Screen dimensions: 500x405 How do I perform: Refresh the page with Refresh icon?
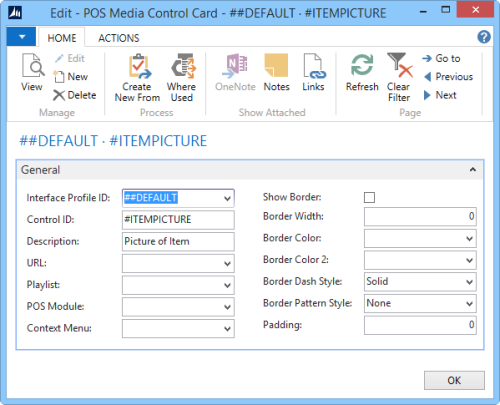[362, 65]
